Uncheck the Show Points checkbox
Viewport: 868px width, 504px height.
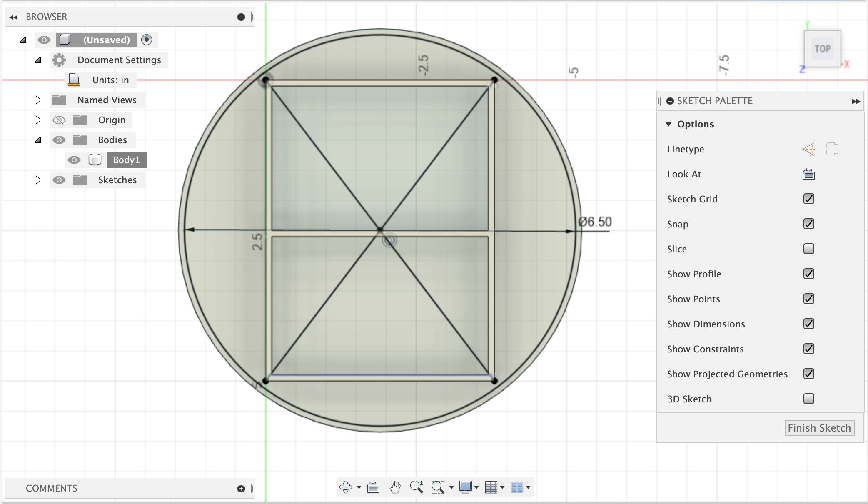tap(809, 299)
